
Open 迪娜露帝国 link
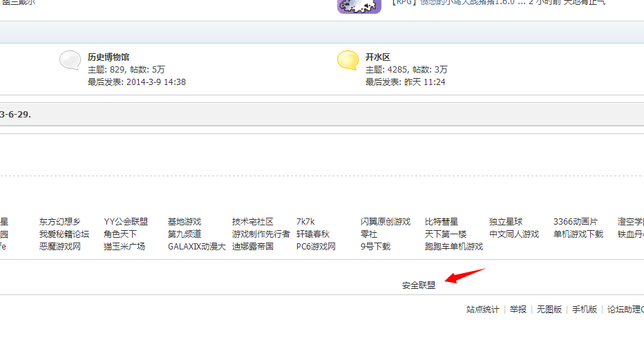click(x=253, y=247)
